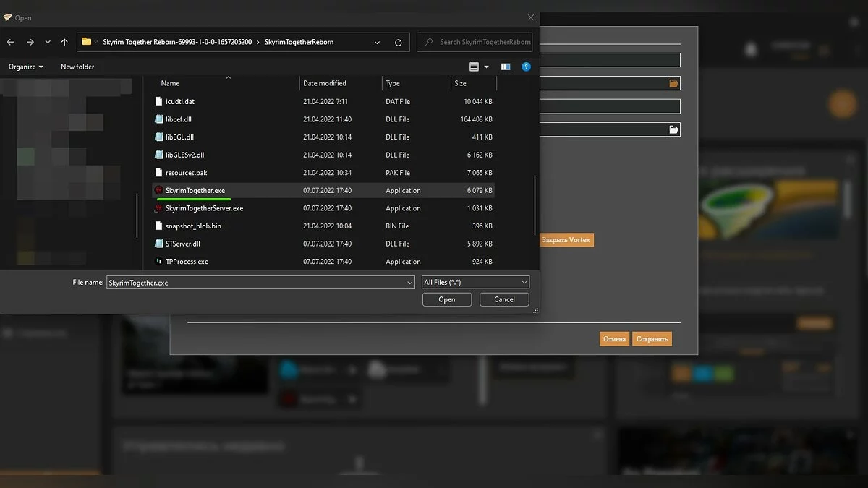Click the Cancel button
Viewport: 868px width, 488px height.
pos(504,299)
